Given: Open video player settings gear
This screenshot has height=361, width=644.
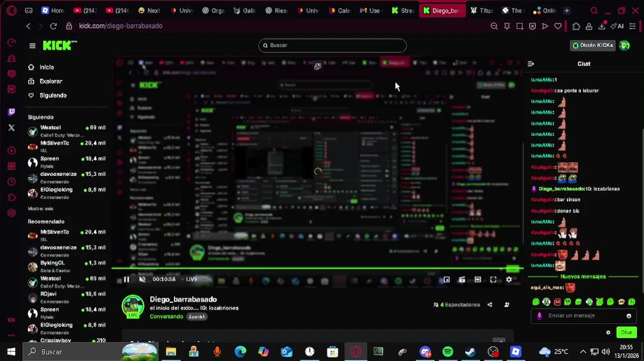Looking at the screenshot, I should pyautogui.click(x=509, y=280).
